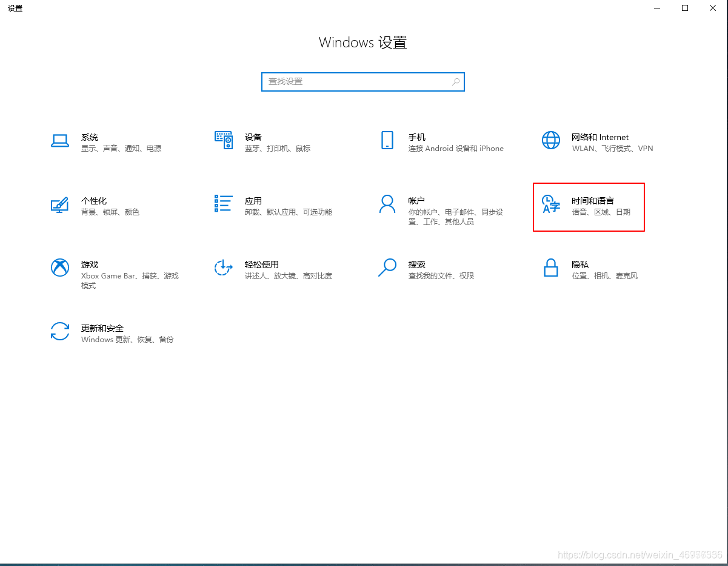Click the text 位置、相机、麦克风
728x566 pixels.
[605, 276]
